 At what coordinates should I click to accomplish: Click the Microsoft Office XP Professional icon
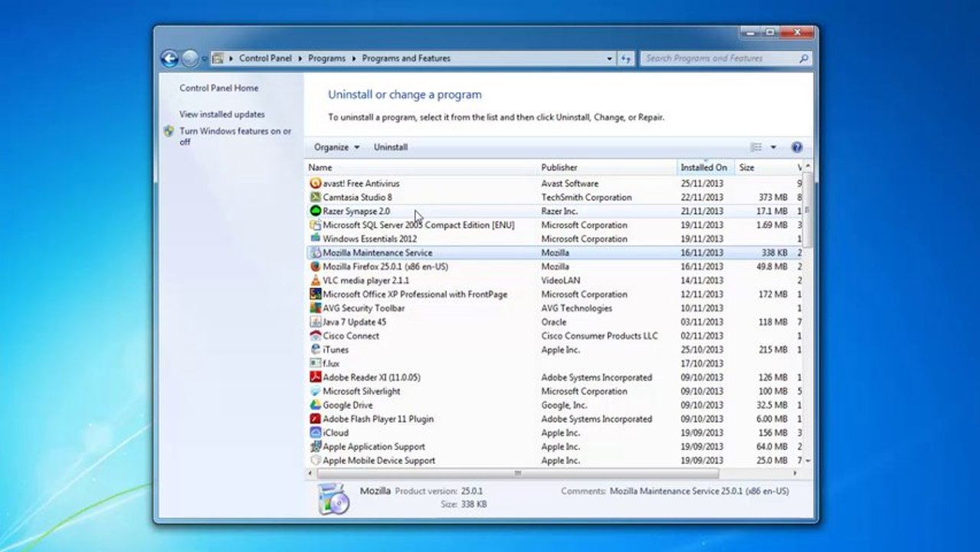coord(315,294)
